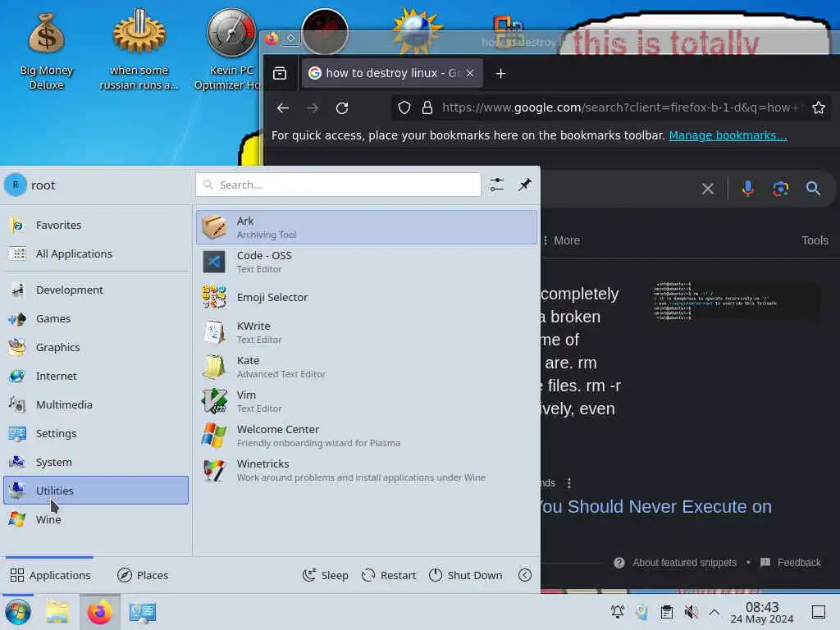Open Welcome Center onboarding wizard
The image size is (840, 630).
(x=367, y=436)
